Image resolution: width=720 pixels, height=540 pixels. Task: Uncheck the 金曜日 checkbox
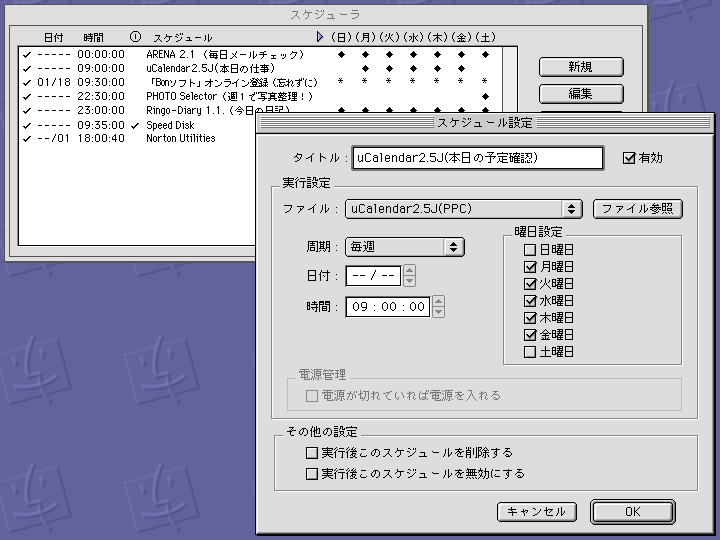[x=529, y=335]
